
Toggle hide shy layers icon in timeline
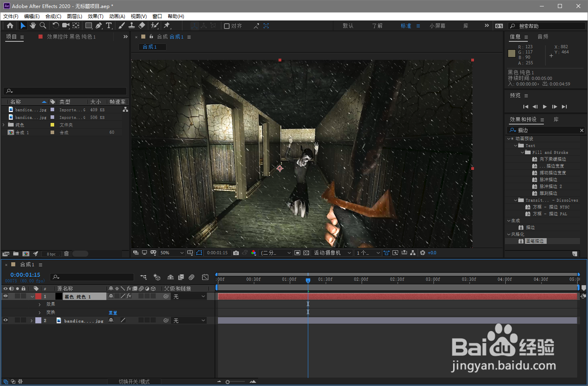(171, 277)
